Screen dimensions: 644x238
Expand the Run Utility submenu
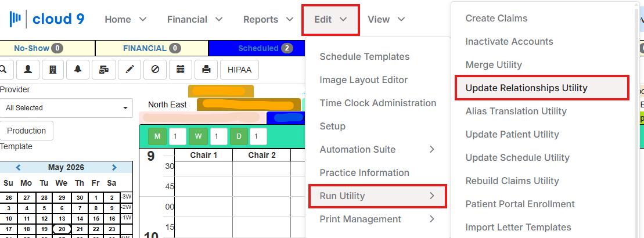377,196
